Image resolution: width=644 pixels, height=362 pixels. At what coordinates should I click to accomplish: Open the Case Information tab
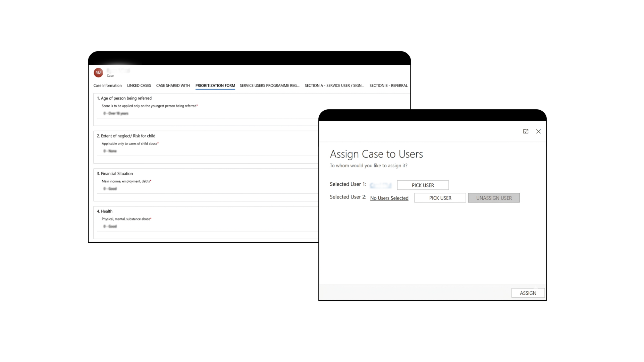[107, 85]
